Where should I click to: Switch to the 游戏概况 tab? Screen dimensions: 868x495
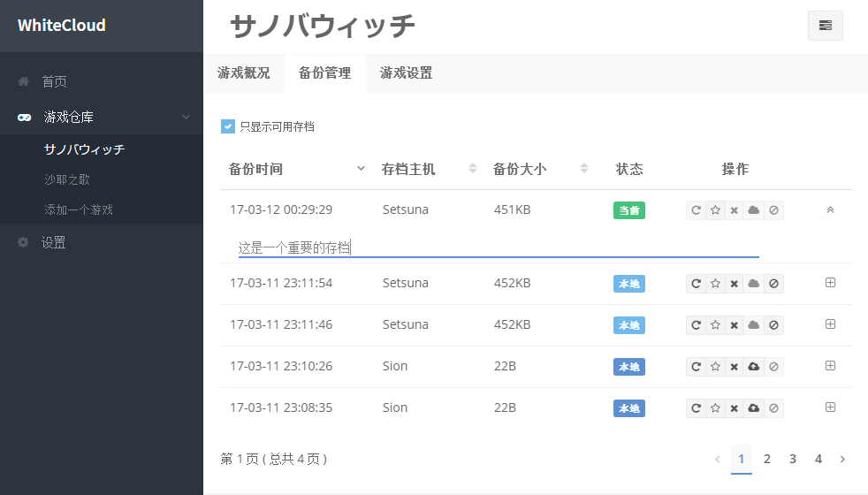pos(244,73)
